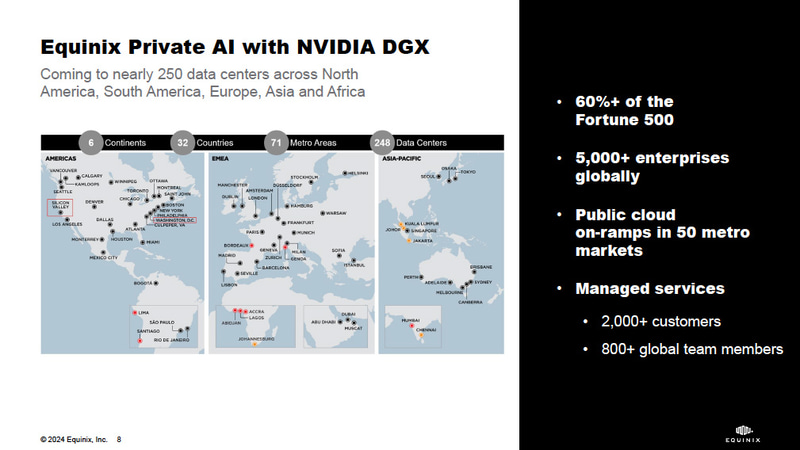Click the 'Tokyo' city label

[x=468, y=172]
